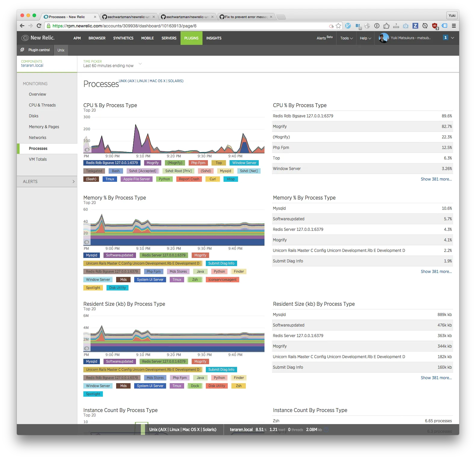
Task: Show 381 more in Resident Size table
Action: (x=436, y=378)
